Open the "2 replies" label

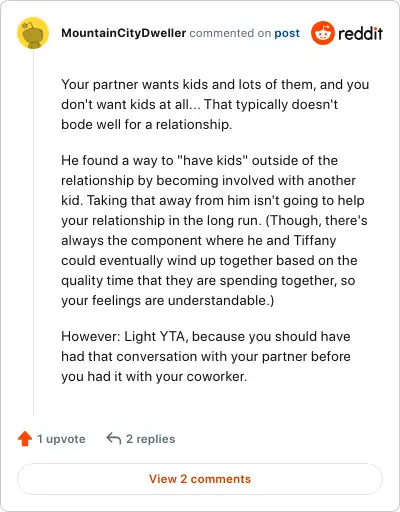point(150,439)
